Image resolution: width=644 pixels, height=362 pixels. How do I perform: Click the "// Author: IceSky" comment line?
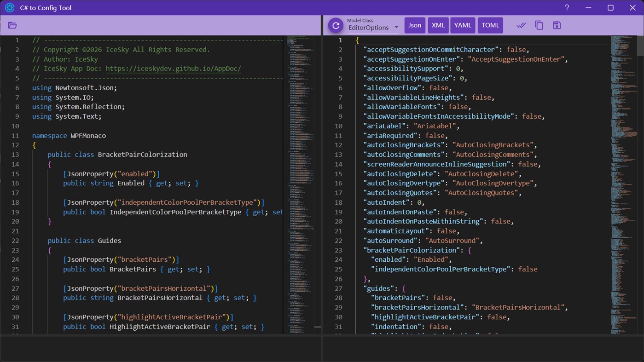coord(65,59)
